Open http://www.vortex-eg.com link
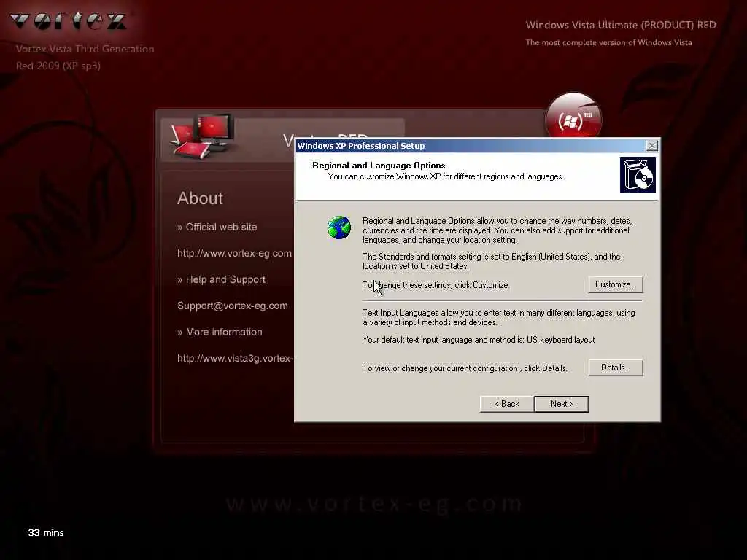The width and height of the screenshot is (747, 560). (x=234, y=253)
